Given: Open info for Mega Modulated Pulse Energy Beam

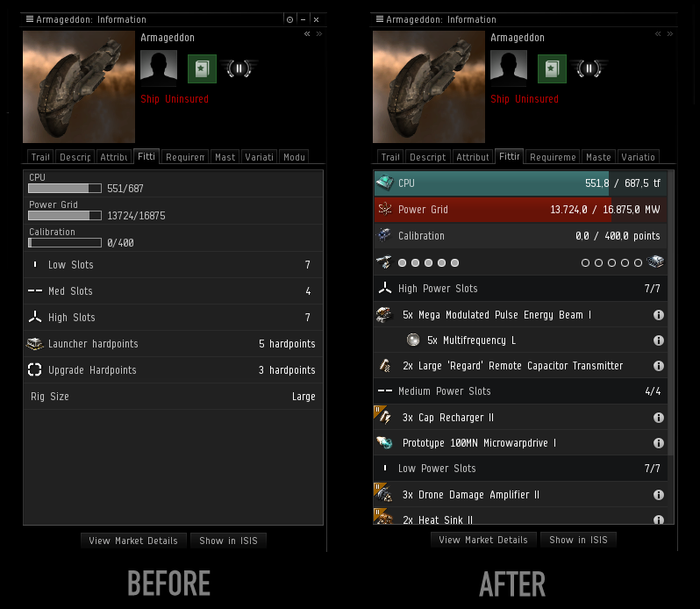Looking at the screenshot, I should (658, 315).
